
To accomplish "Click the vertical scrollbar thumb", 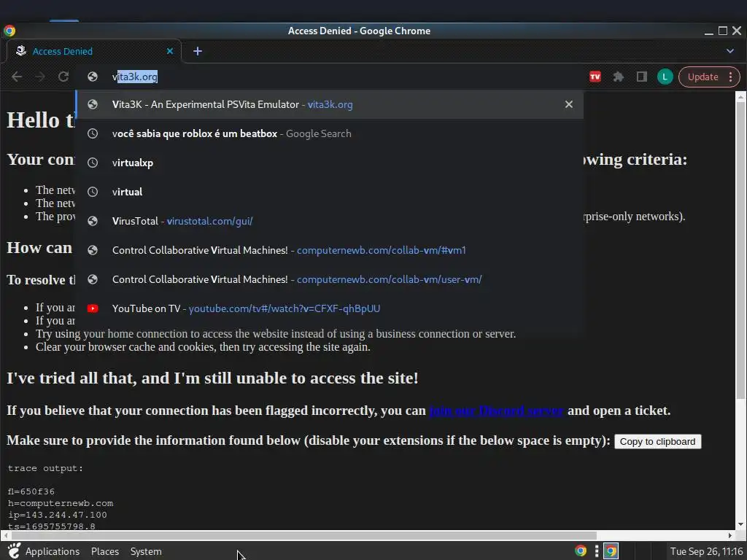I will tap(740, 250).
